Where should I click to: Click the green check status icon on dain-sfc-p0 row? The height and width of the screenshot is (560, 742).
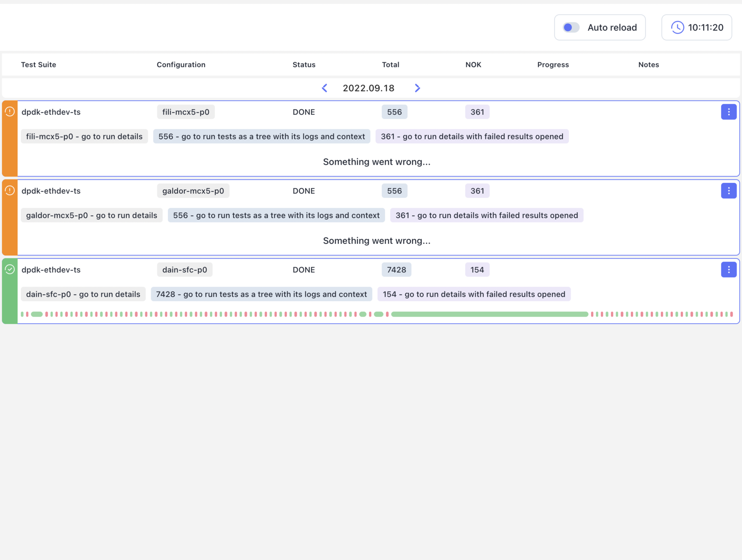10,269
